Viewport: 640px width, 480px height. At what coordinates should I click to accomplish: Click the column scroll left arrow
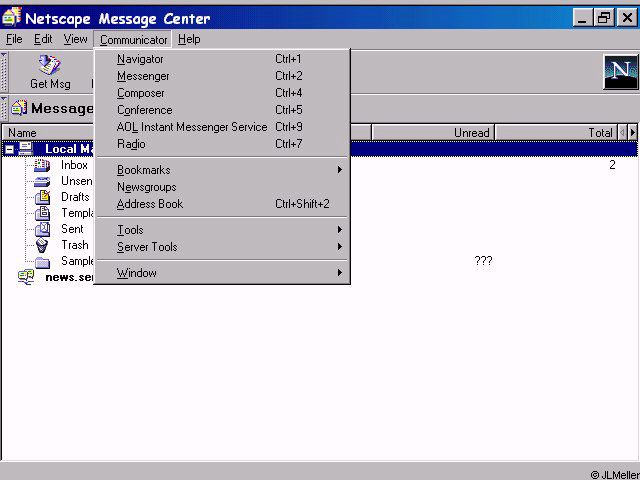click(622, 133)
